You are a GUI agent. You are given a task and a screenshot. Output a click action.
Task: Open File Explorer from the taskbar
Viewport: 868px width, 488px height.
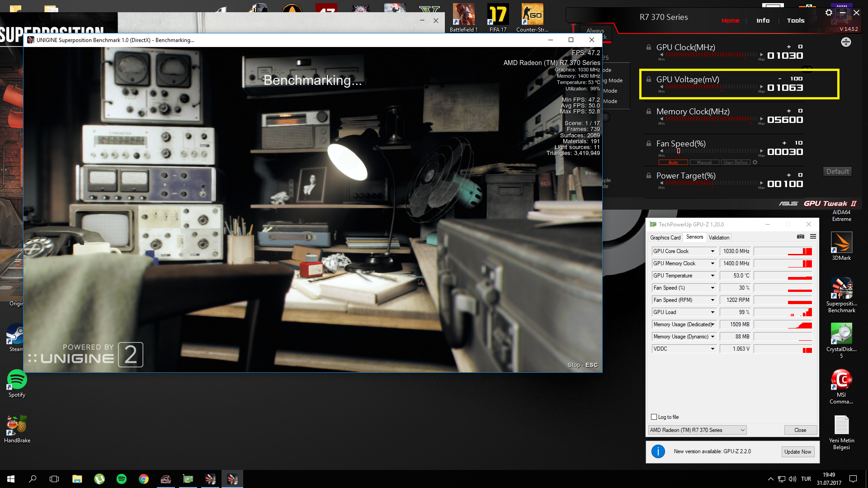[x=77, y=479]
